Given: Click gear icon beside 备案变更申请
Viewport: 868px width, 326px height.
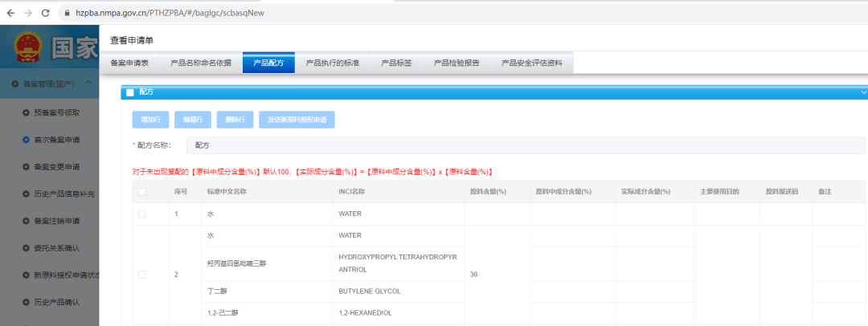Looking at the screenshot, I should (26, 166).
